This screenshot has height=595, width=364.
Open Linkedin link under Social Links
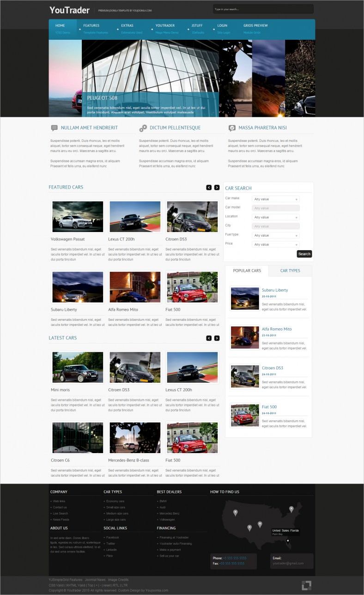point(111,549)
